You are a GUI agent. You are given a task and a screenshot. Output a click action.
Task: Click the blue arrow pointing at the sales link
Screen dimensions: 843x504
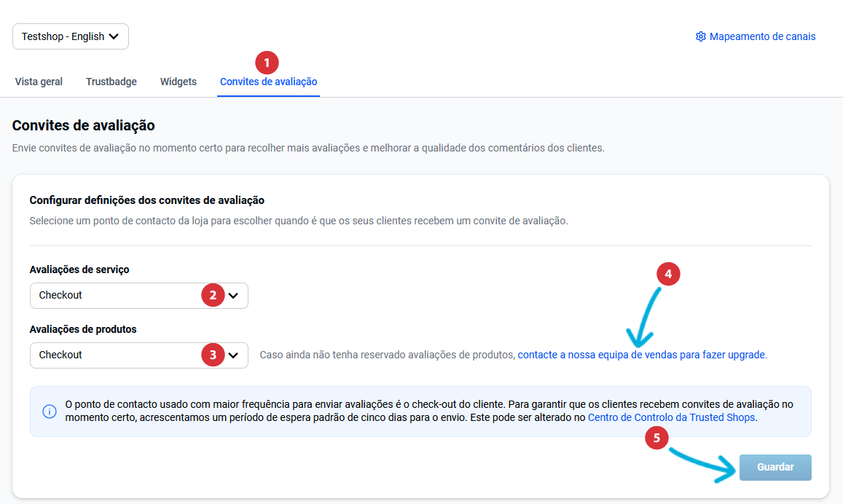pos(645,318)
